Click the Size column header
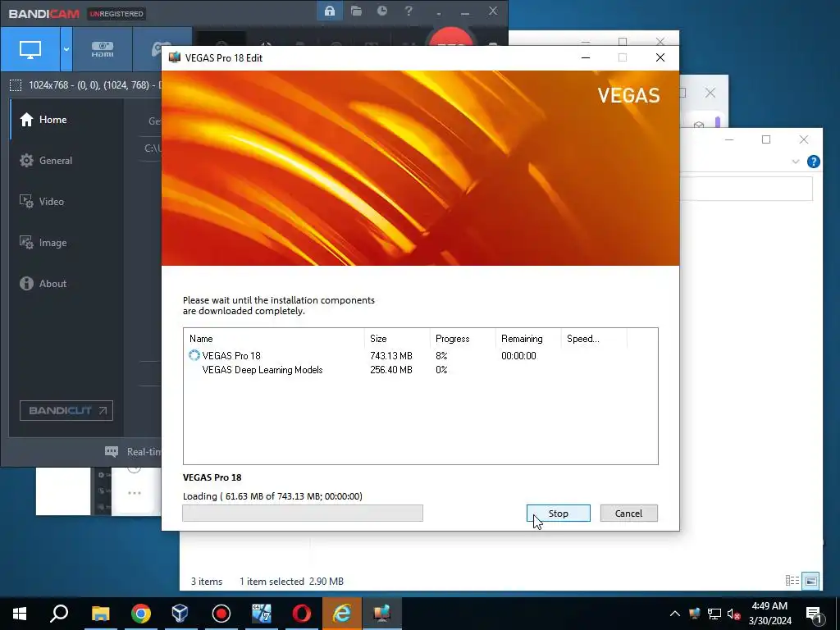 point(398,339)
